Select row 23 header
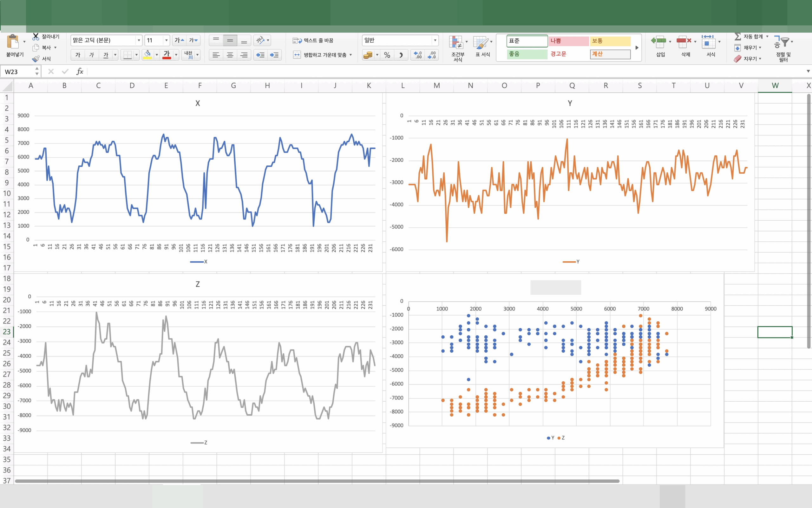 [x=7, y=331]
